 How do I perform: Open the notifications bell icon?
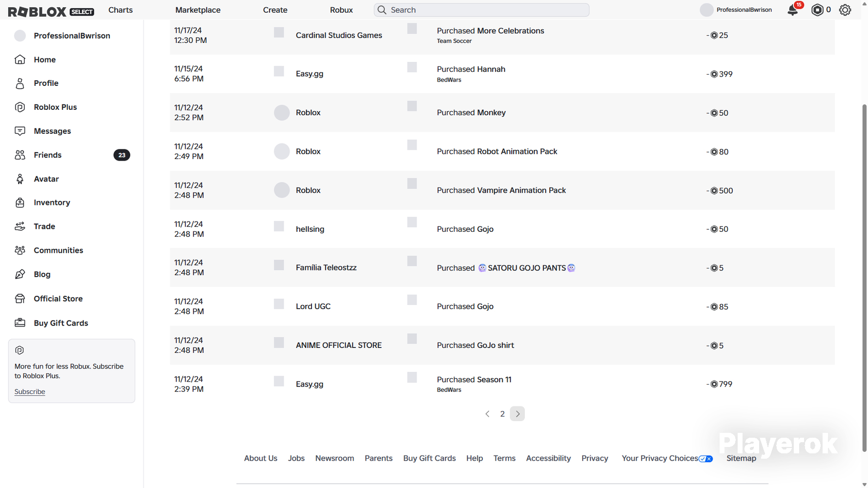[x=793, y=10]
